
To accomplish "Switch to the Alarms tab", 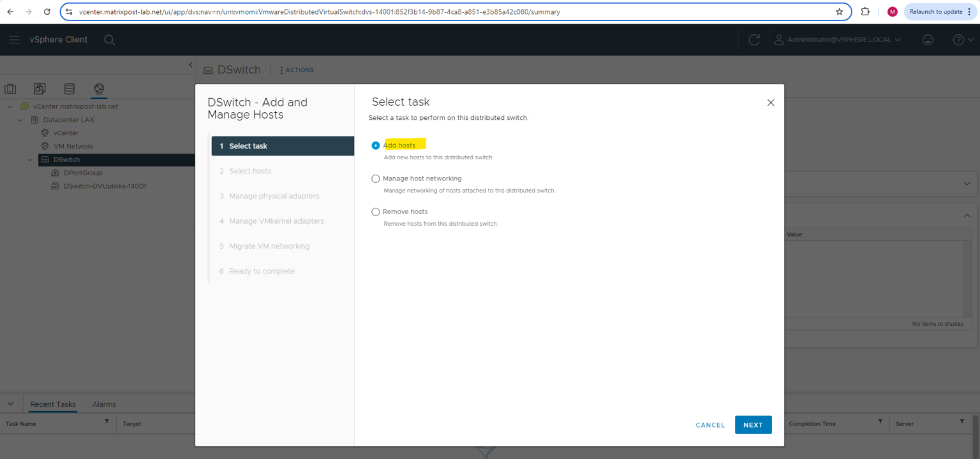I will [x=103, y=404].
